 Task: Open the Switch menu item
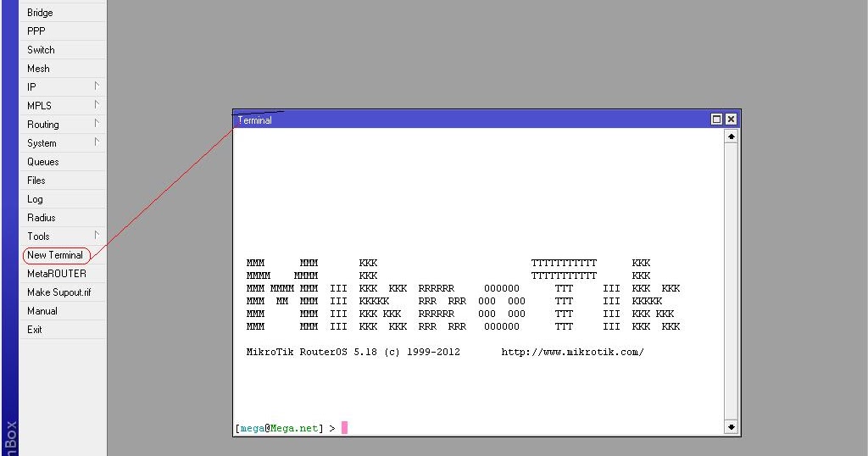62,50
